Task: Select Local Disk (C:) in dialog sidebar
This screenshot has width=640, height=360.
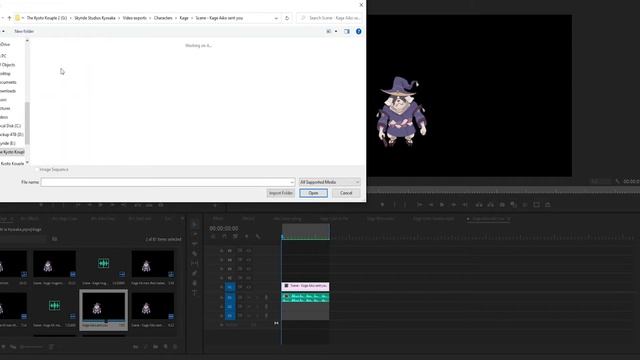Action: point(11,126)
